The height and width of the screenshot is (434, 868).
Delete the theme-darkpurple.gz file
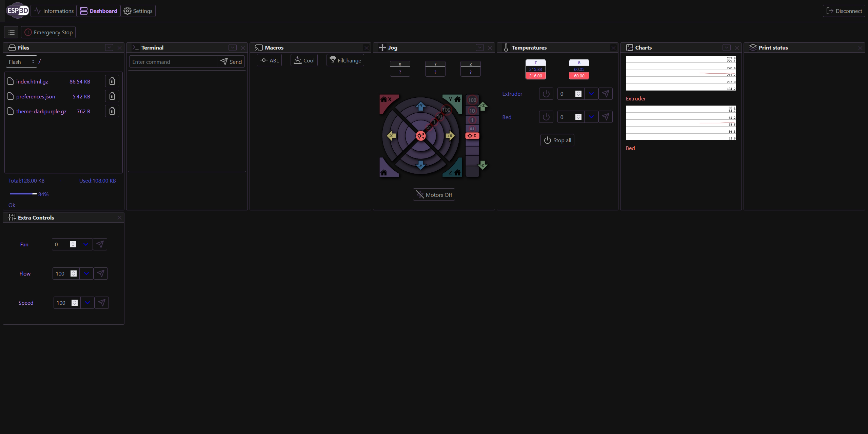[112, 111]
